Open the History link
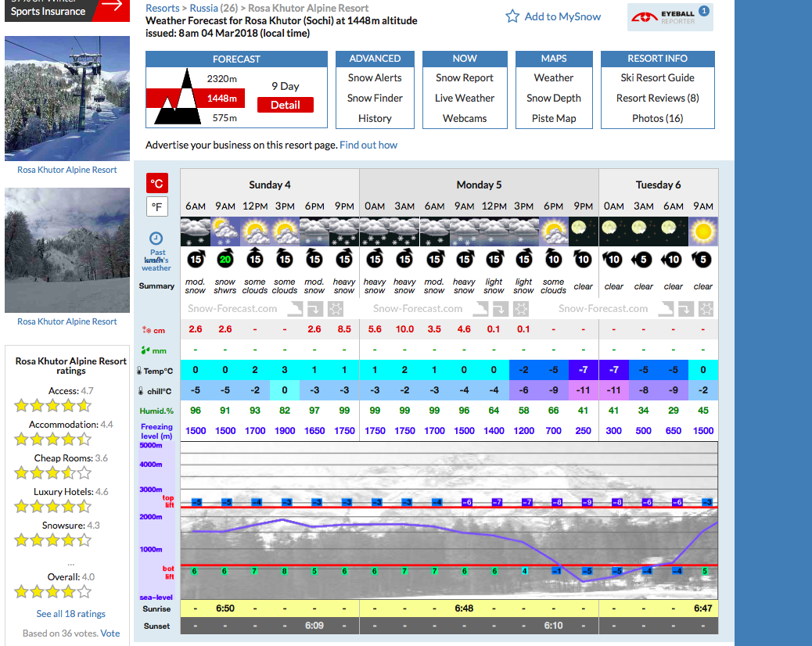The height and width of the screenshot is (646, 812). [375, 119]
